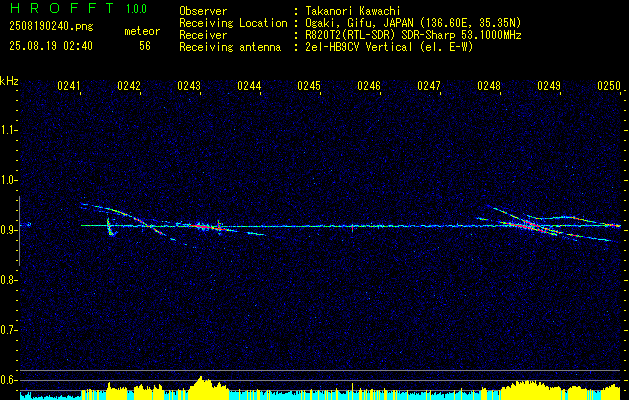
Task: Select the R820T2(RTL-SDR) SDR-Sharp 53.1000MHz text
Action: (x=413, y=35)
